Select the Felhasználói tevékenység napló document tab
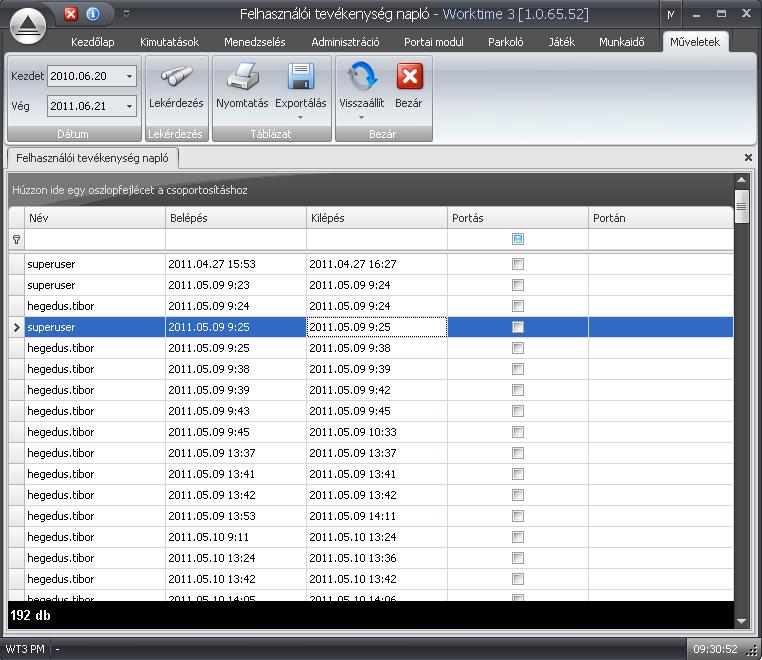The width and height of the screenshot is (762, 660). coord(92,158)
